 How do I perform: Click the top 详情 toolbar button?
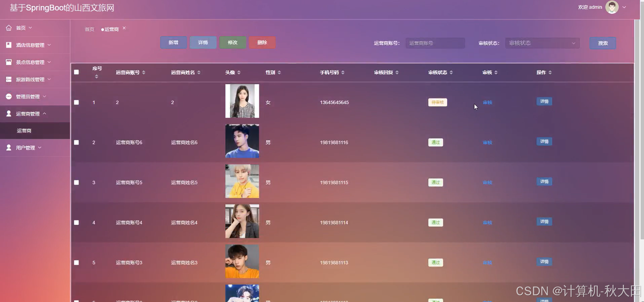pyautogui.click(x=203, y=43)
